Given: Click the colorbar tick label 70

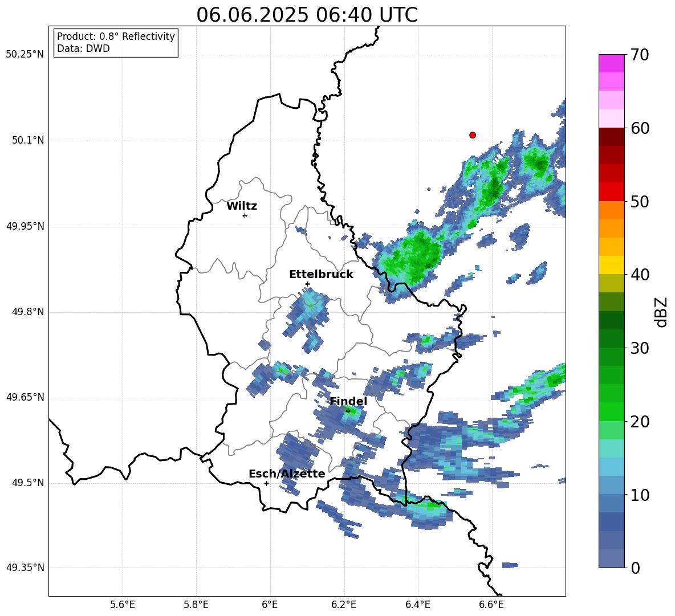Looking at the screenshot, I should [640, 55].
